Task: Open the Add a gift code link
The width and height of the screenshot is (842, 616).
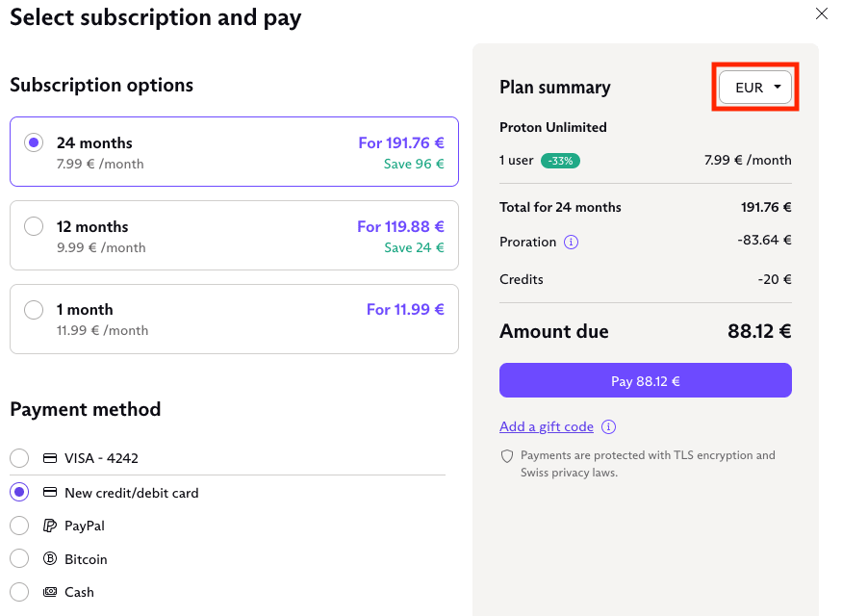Action: (x=547, y=427)
